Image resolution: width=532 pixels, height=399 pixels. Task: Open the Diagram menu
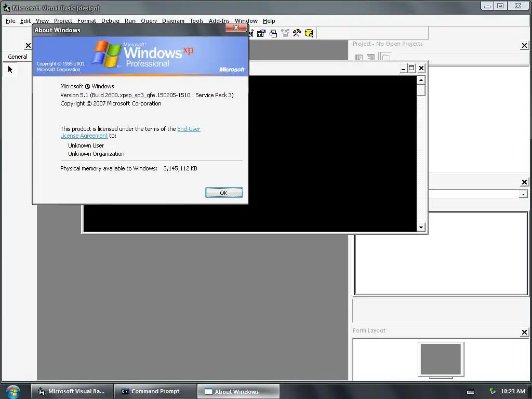point(173,21)
